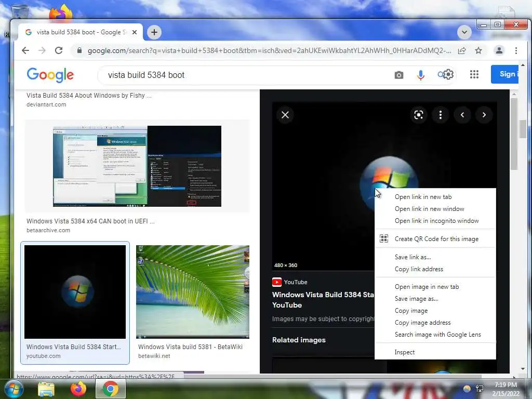
Task: Click the share page icon in address bar
Action: pyautogui.click(x=462, y=50)
